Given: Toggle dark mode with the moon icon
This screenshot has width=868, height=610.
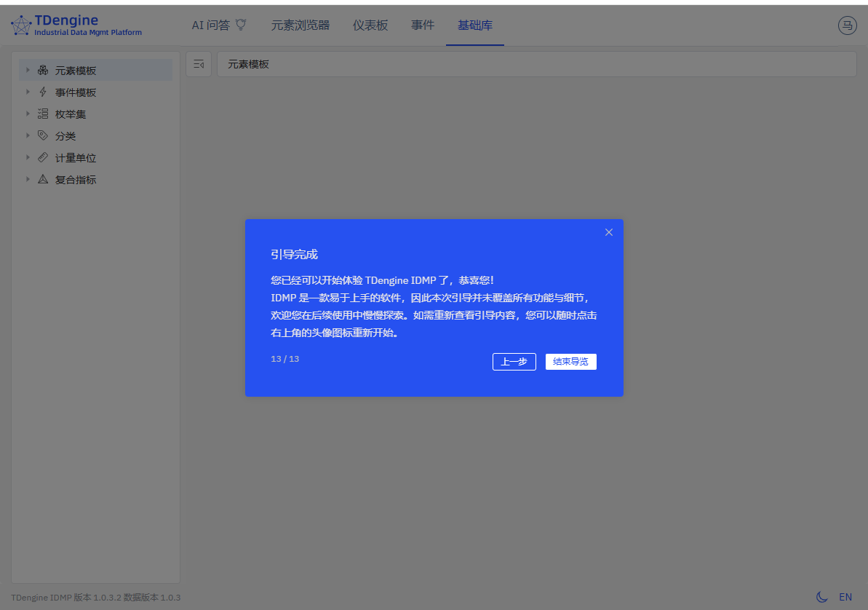Looking at the screenshot, I should tap(822, 597).
